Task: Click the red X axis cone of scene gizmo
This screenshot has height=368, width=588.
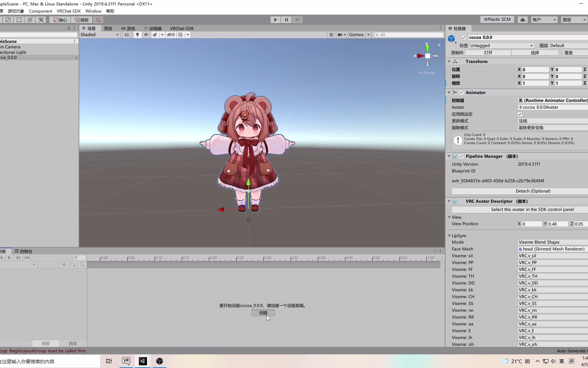Action: pos(421,56)
